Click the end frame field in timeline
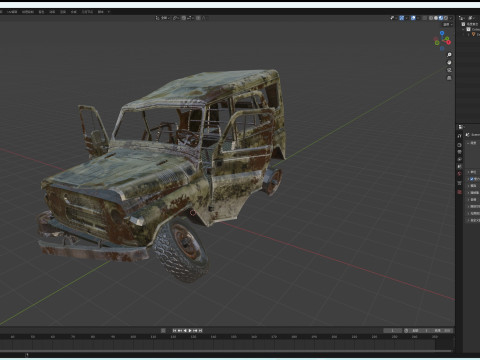480x360 pixels. tap(443, 330)
